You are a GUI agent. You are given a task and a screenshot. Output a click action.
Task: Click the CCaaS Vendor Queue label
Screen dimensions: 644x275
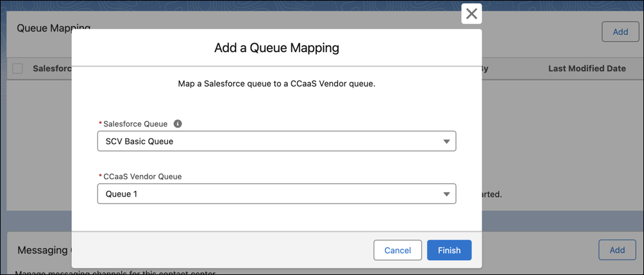click(x=142, y=176)
